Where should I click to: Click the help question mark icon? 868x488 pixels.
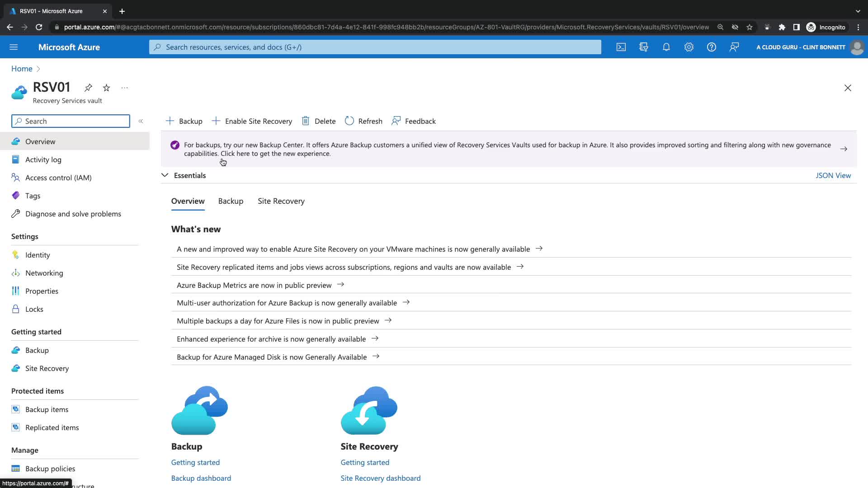click(x=711, y=47)
